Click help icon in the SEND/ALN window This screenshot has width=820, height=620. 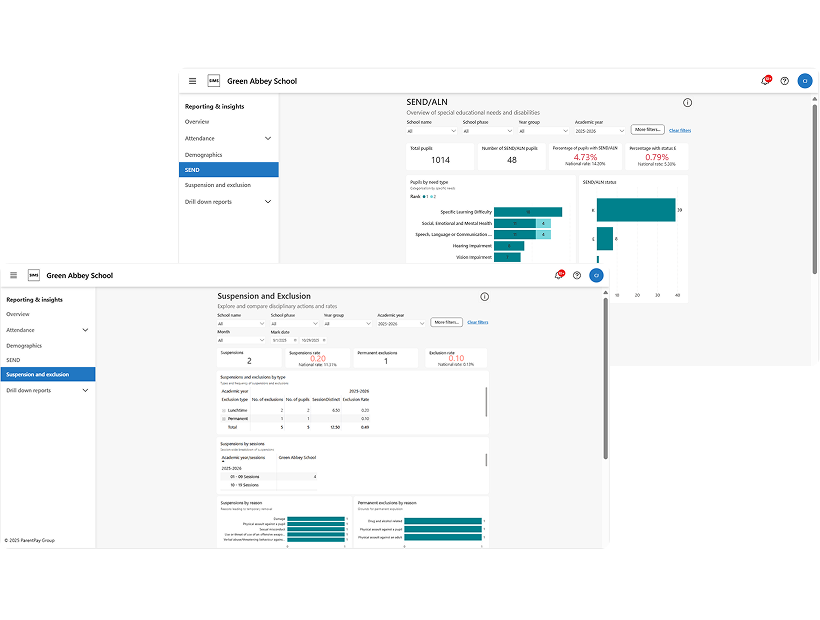[x=784, y=81]
